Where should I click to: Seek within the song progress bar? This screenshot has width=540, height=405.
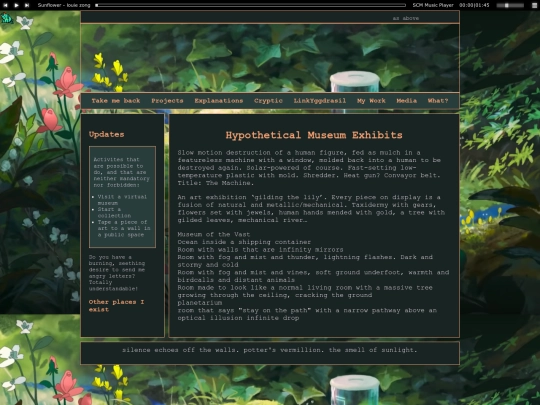point(251,5)
